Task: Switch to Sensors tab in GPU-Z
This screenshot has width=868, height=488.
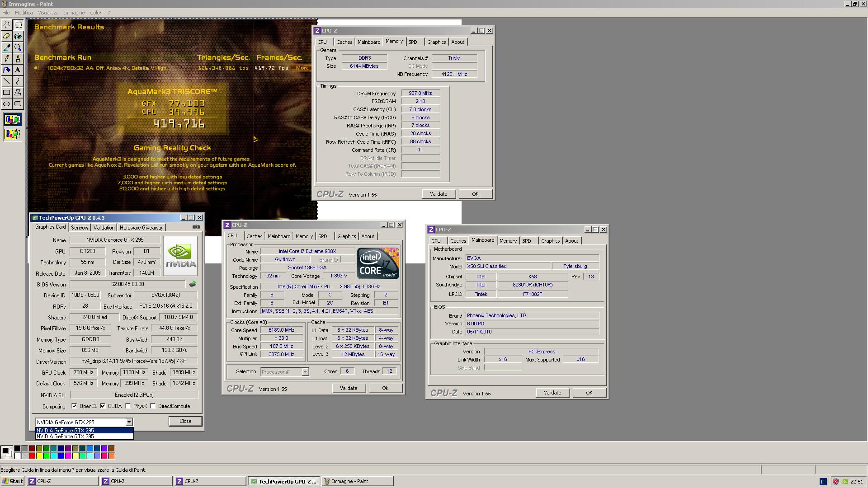Action: pos(80,228)
